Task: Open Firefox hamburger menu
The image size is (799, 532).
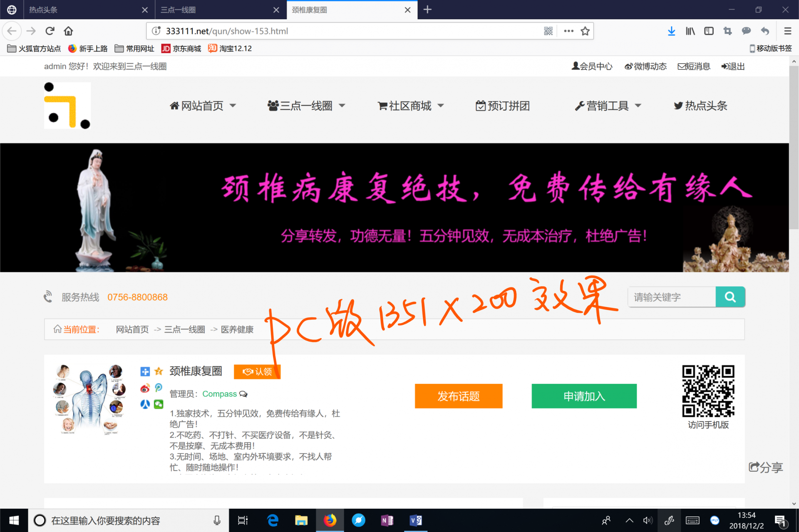Action: click(x=787, y=31)
